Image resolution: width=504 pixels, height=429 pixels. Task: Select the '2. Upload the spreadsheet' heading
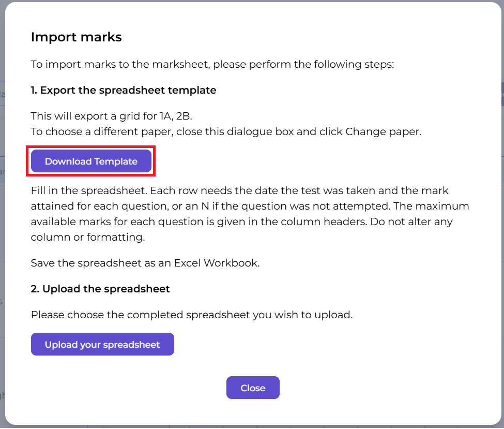100,289
